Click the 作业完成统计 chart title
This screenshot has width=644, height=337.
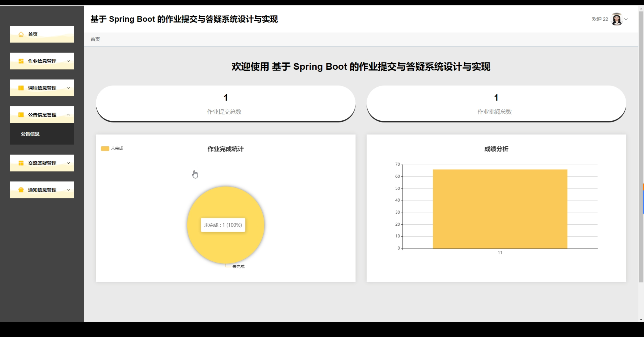226,149
